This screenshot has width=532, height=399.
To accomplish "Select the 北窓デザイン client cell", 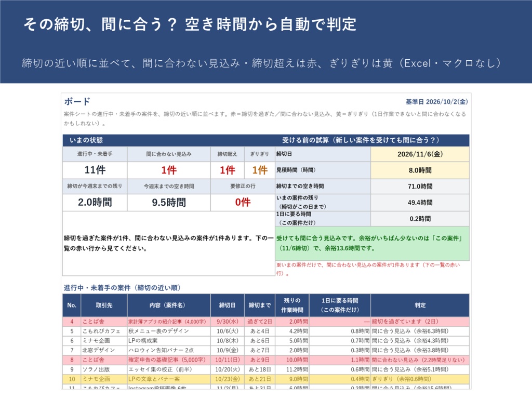I will [x=104, y=350].
